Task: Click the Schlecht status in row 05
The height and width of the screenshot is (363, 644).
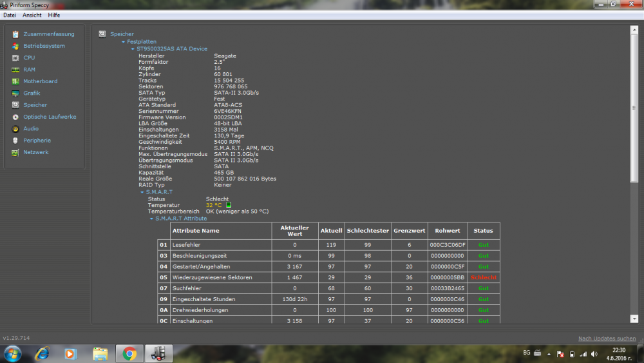Action: (484, 277)
